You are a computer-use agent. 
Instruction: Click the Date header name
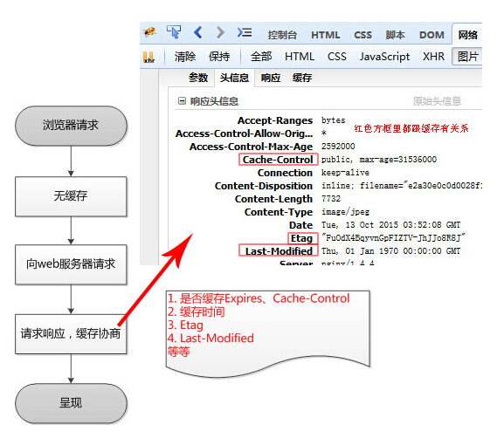(x=300, y=225)
